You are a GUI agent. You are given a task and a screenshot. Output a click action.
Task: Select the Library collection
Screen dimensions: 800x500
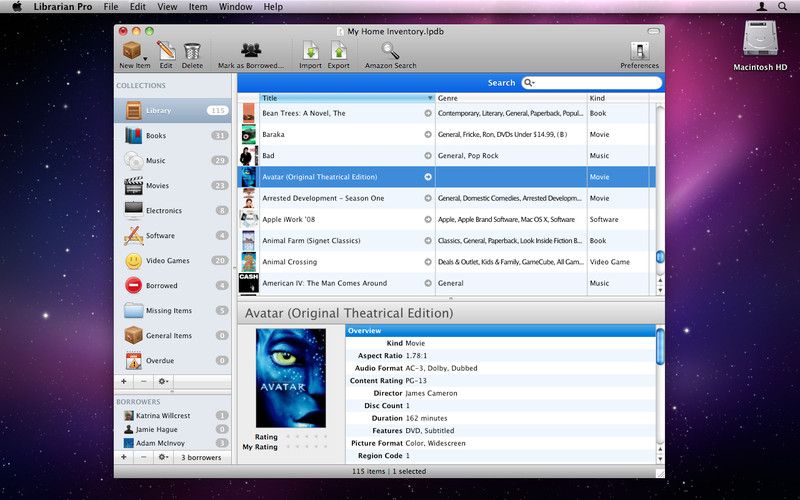173,110
